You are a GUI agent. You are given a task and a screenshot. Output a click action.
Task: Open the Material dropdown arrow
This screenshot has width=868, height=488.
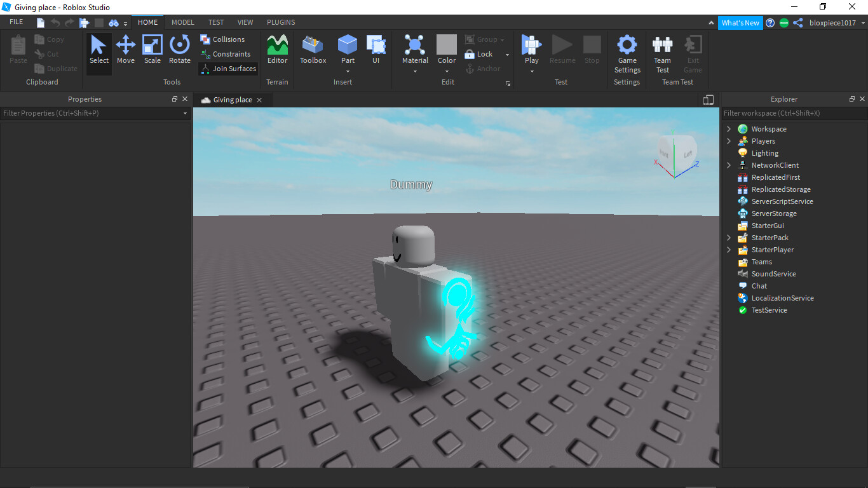415,71
